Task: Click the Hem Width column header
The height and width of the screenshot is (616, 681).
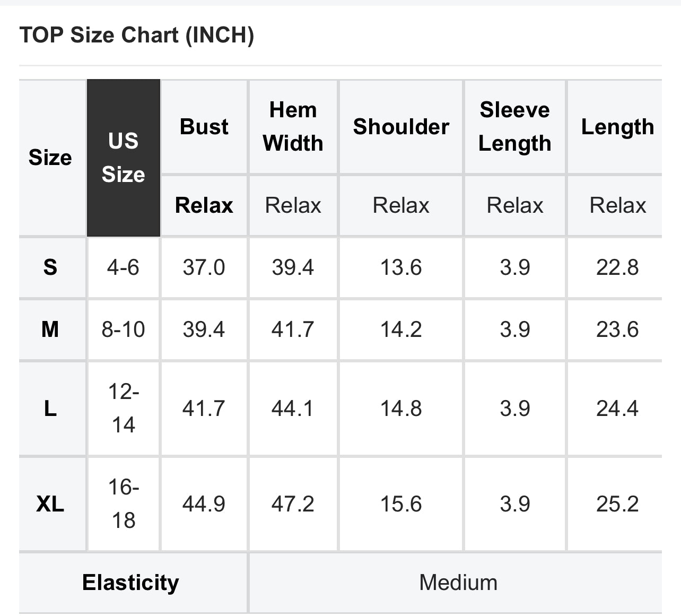Action: [x=293, y=127]
